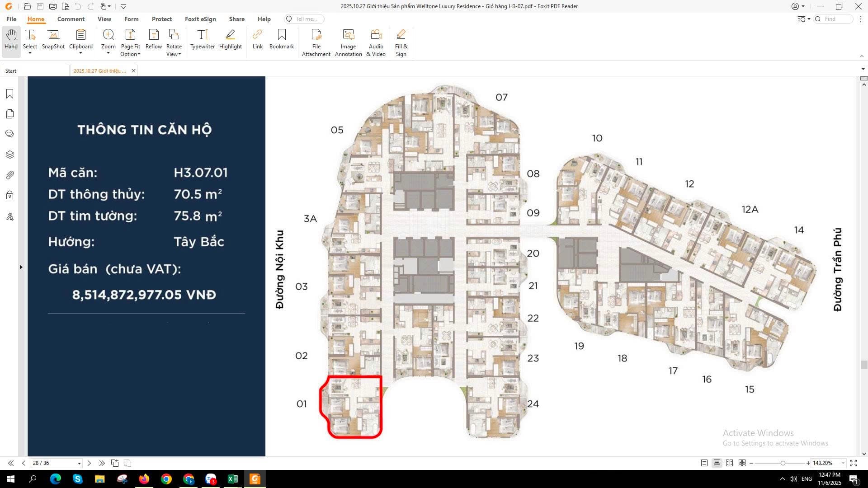Screen dimensions: 868x488
Task: Open the Attachments paperclip panel
Action: point(9,175)
